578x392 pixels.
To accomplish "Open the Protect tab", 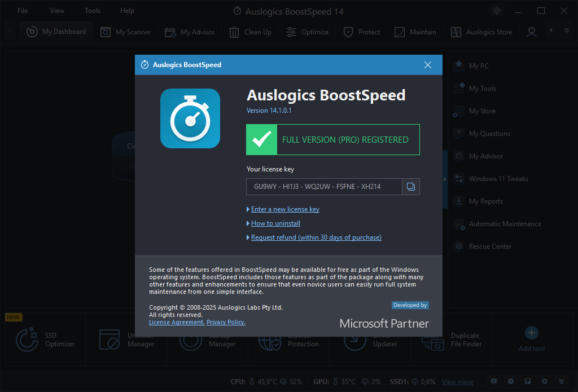I will click(x=361, y=32).
